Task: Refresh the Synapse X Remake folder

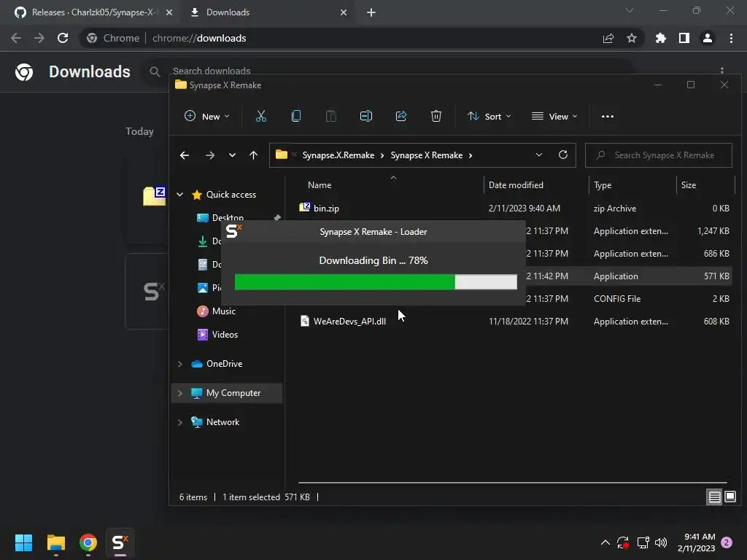Action: point(562,155)
